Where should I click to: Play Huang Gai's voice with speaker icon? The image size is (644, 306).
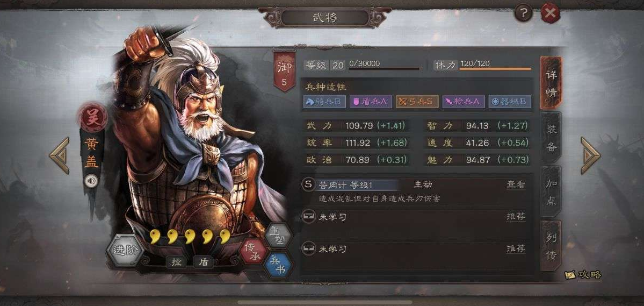[91, 181]
